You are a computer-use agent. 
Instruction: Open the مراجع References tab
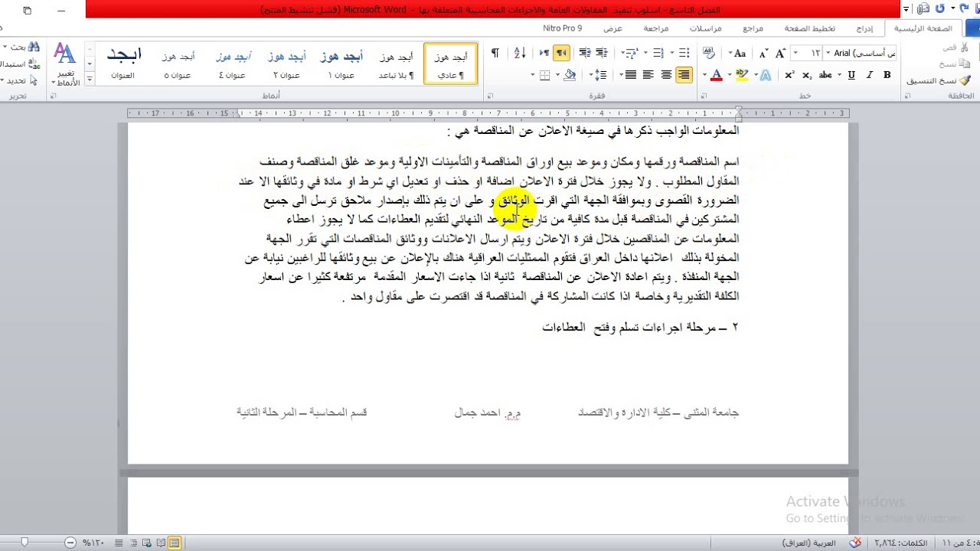(x=753, y=28)
